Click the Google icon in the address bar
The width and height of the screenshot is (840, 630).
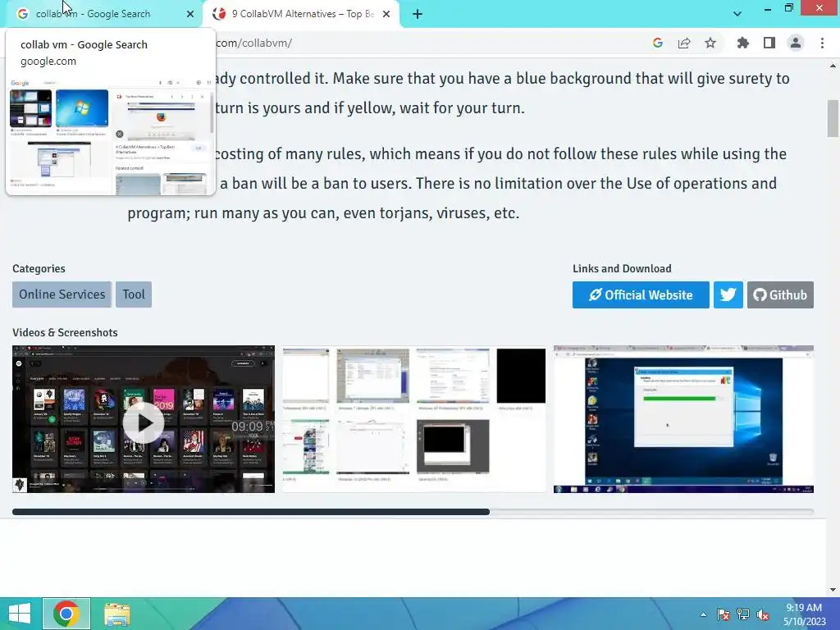(658, 43)
